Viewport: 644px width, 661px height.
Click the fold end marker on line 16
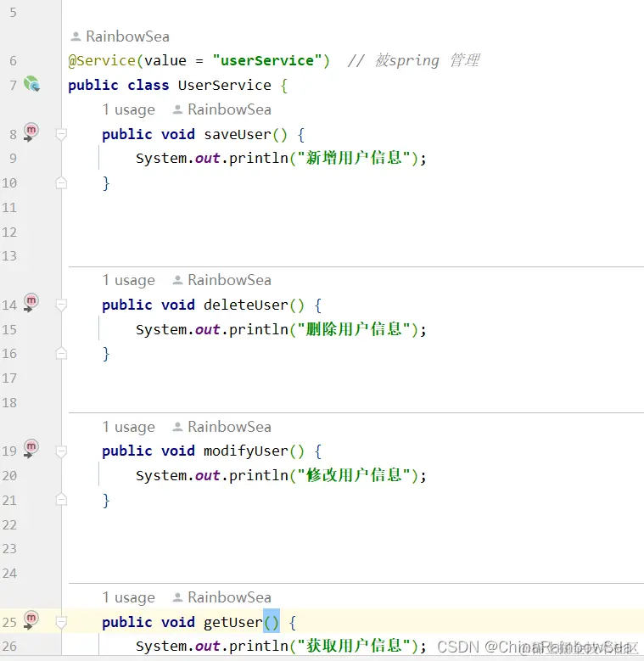61,353
